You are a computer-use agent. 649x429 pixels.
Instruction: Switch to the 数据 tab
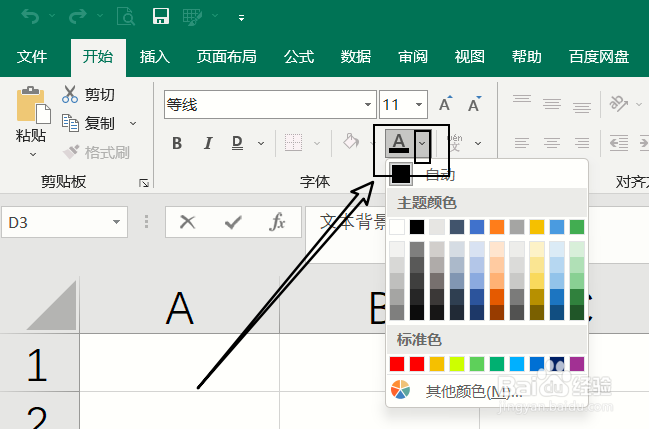point(356,57)
